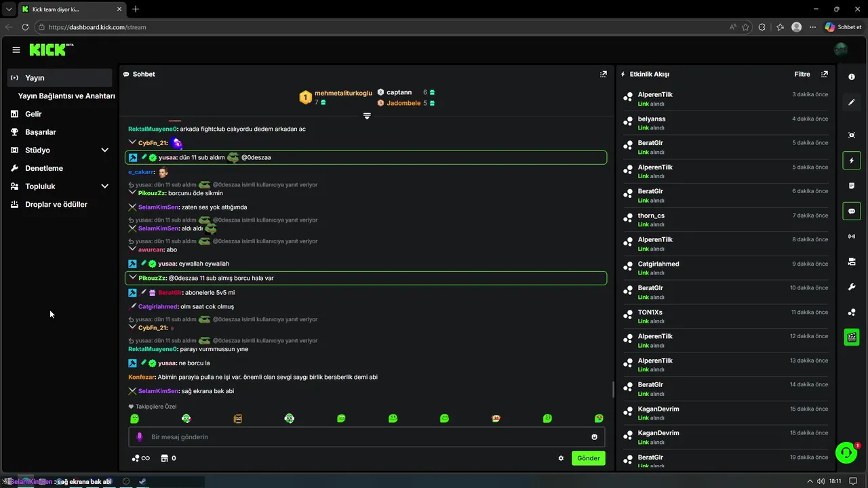Click the bubbles infinity points icon
The image size is (868, 488).
140,458
